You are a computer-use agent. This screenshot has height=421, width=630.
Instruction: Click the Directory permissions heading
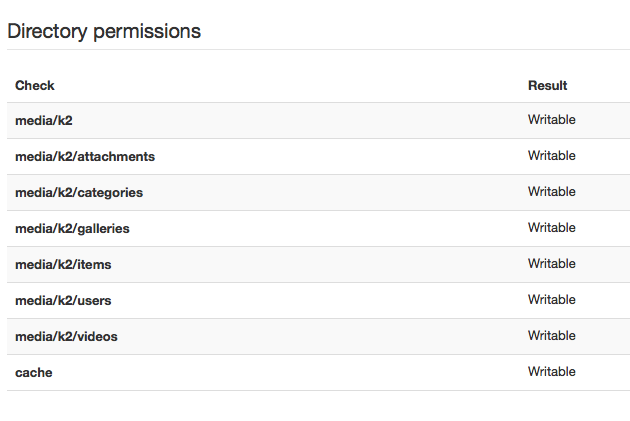[x=104, y=32]
